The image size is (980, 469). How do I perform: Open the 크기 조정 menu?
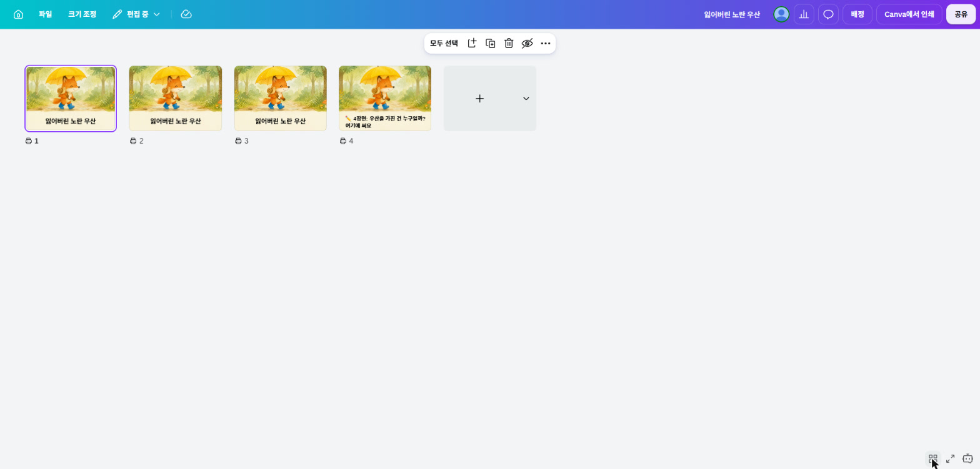pos(82,14)
